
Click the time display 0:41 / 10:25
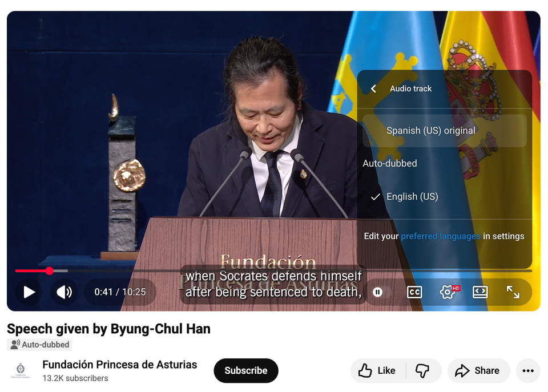120,292
